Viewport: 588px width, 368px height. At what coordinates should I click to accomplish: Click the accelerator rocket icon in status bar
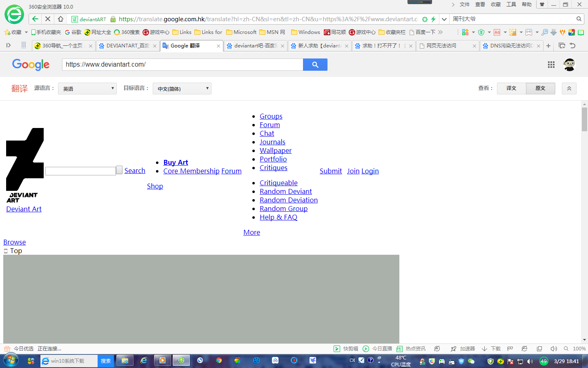tap(453, 349)
